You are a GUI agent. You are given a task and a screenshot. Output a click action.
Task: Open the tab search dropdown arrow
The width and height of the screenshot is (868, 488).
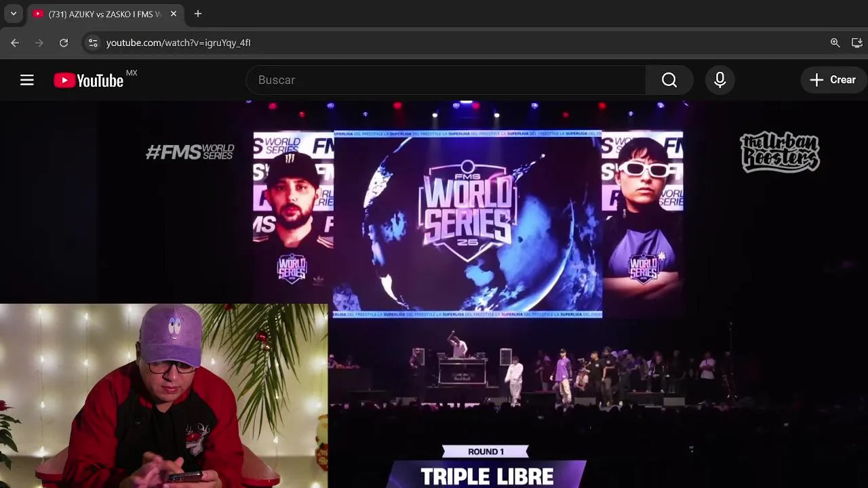pyautogui.click(x=13, y=14)
